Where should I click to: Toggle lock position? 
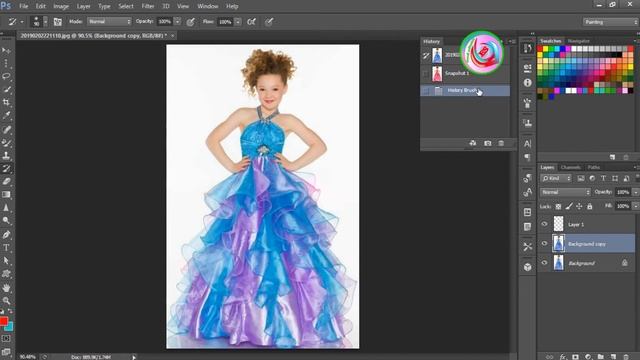point(579,207)
